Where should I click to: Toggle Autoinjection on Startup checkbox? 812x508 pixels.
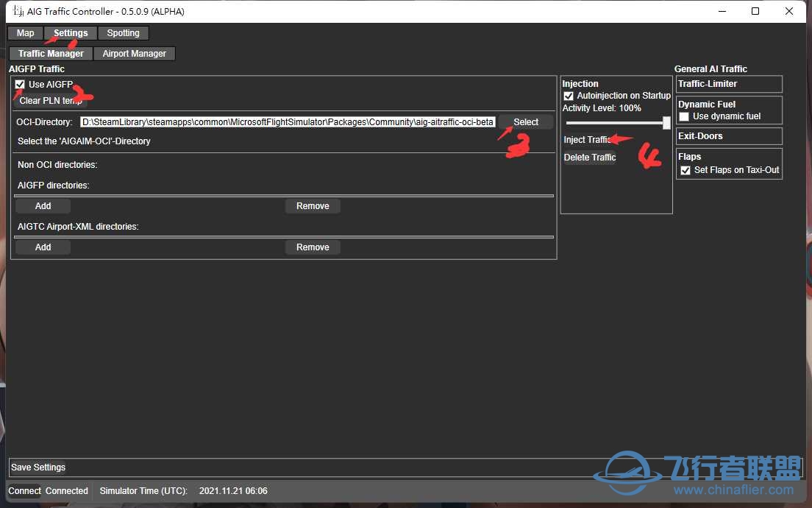coord(569,96)
